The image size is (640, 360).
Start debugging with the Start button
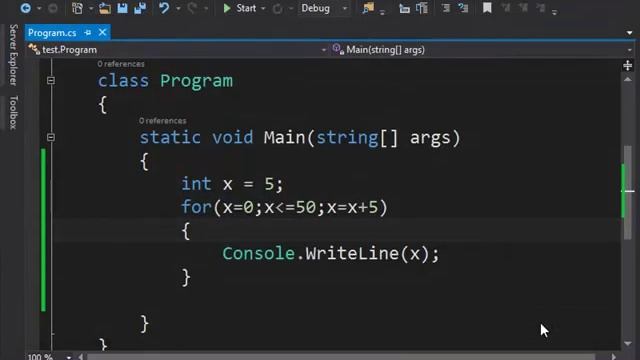click(240, 8)
